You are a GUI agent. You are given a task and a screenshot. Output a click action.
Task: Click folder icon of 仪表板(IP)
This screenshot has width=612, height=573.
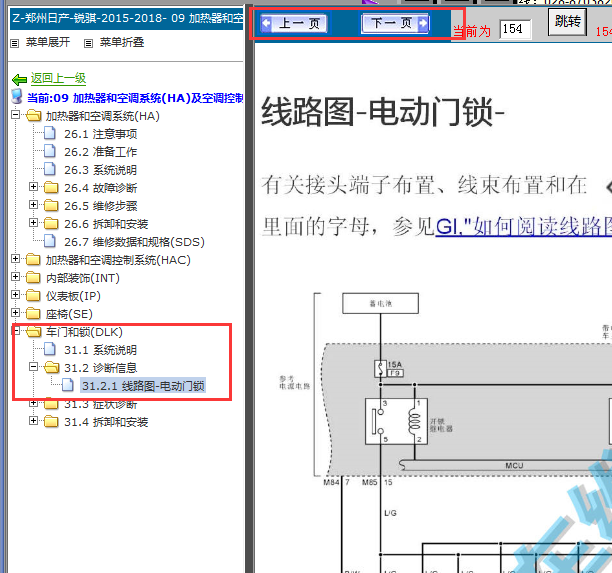[x=33, y=295]
